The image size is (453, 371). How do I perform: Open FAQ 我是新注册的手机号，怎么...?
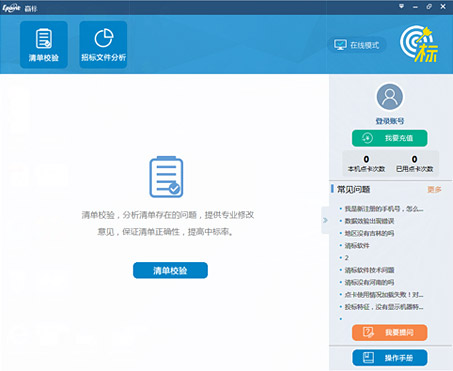384,209
